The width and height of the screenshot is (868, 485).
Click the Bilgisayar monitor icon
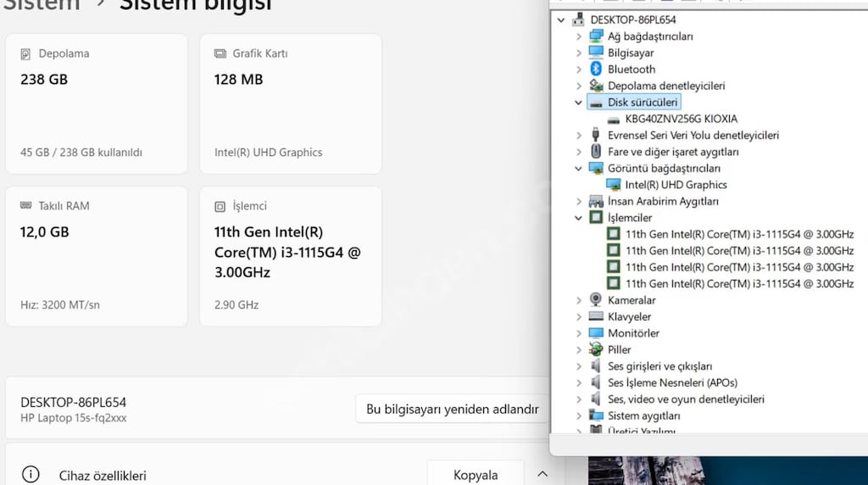tap(596, 53)
